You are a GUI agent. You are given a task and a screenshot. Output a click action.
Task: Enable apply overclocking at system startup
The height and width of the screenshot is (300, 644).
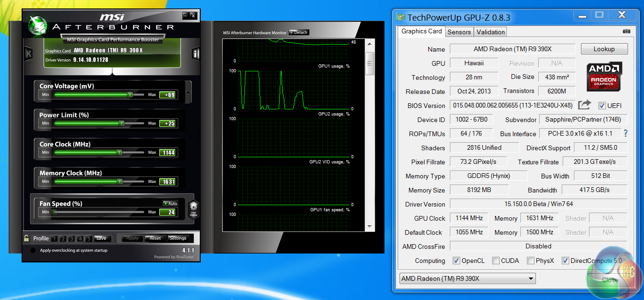tap(32, 251)
